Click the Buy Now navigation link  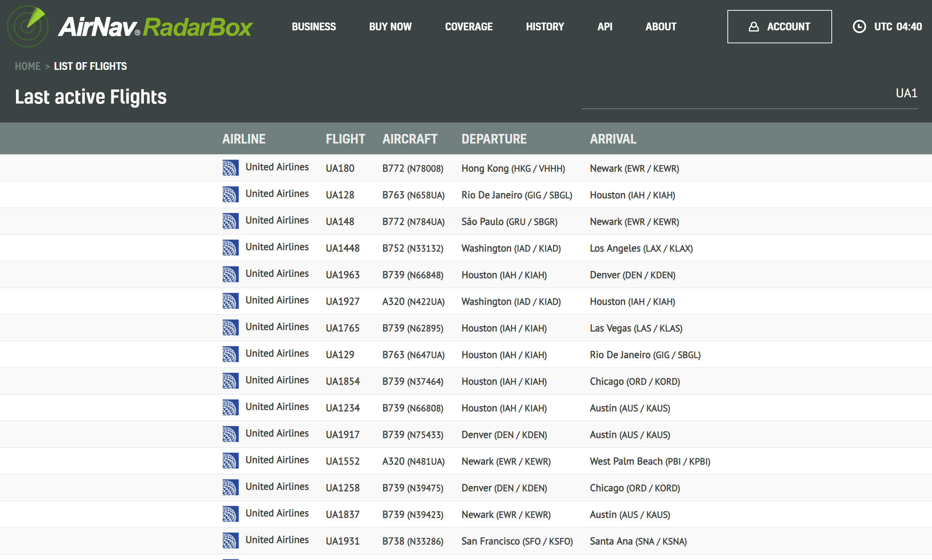[x=390, y=26]
